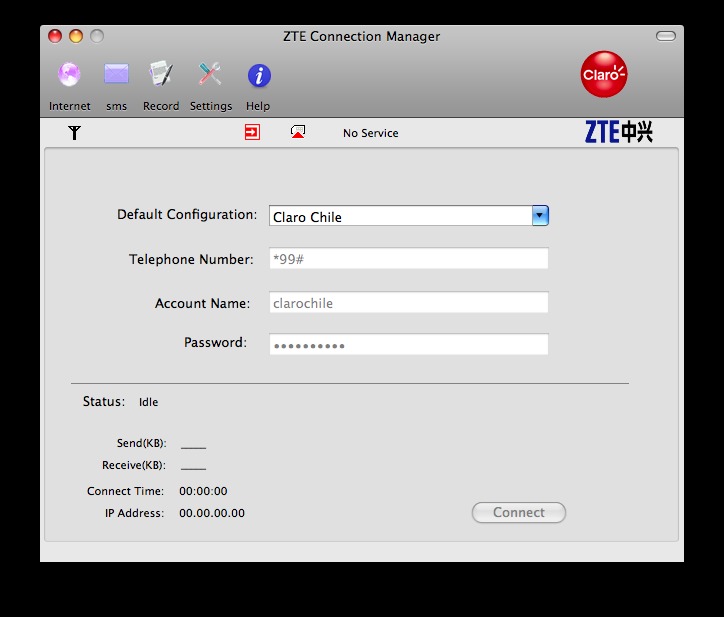Click the ZTE logo
The height and width of the screenshot is (617, 724).
(x=618, y=132)
